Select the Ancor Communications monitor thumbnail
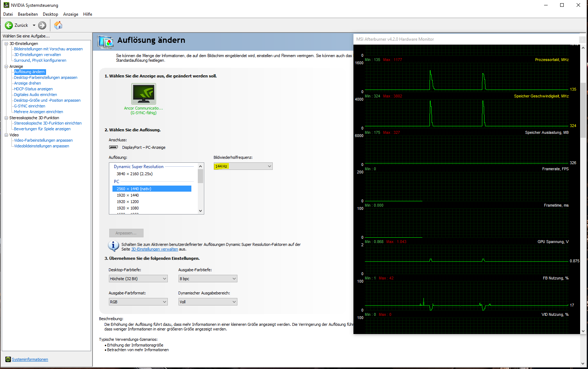This screenshot has height=369, width=588. tap(144, 94)
